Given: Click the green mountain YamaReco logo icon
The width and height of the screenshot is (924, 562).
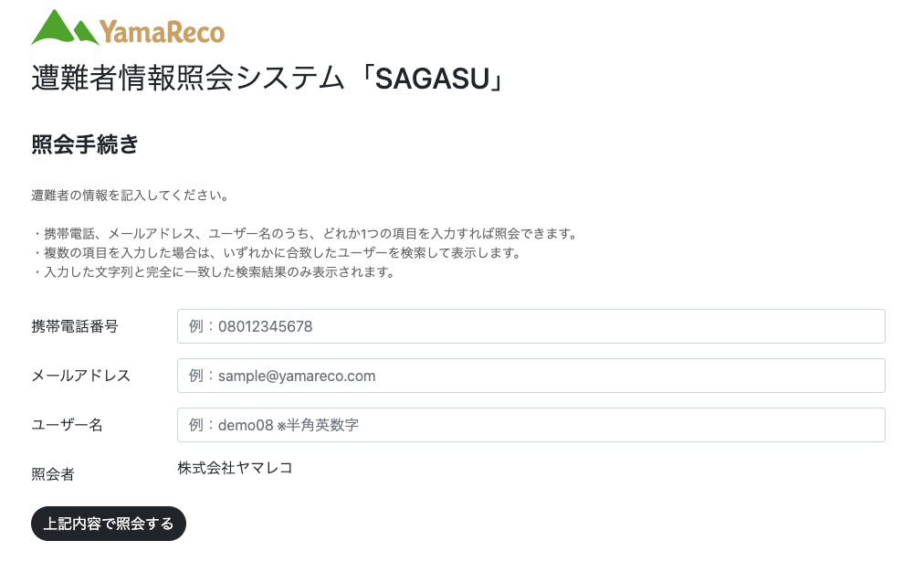Looking at the screenshot, I should click(x=64, y=27).
